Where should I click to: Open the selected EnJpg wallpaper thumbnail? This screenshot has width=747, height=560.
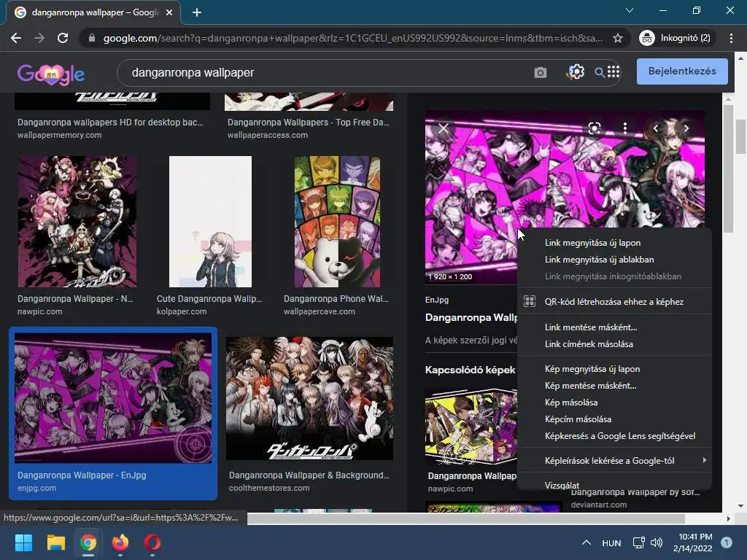(x=113, y=398)
